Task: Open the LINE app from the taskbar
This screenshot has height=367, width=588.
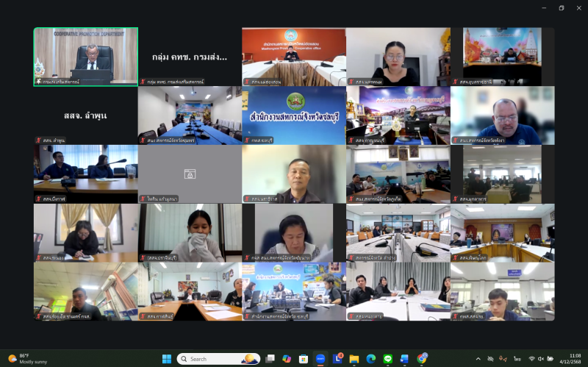Action: click(x=388, y=359)
